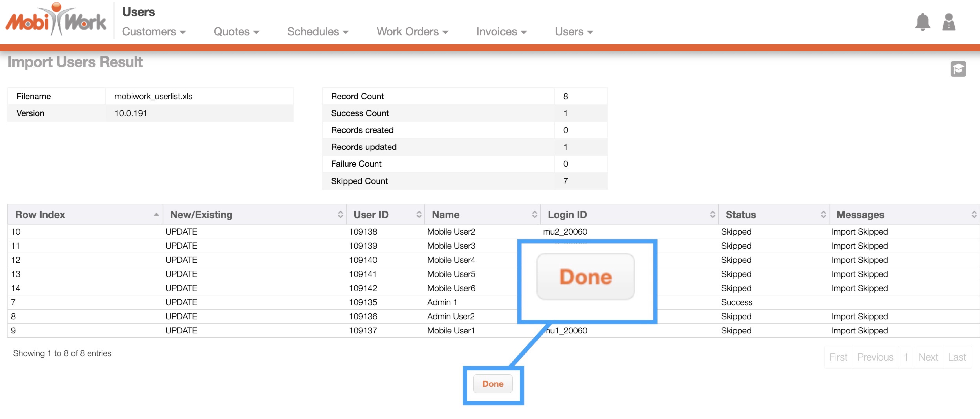Click the small Done button
This screenshot has width=980, height=419.
coord(492,384)
